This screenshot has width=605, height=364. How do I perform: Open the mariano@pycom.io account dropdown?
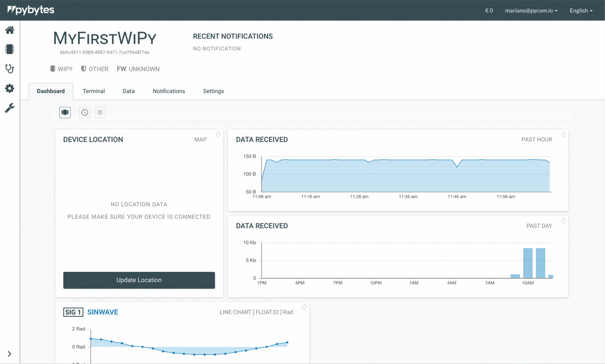click(531, 10)
